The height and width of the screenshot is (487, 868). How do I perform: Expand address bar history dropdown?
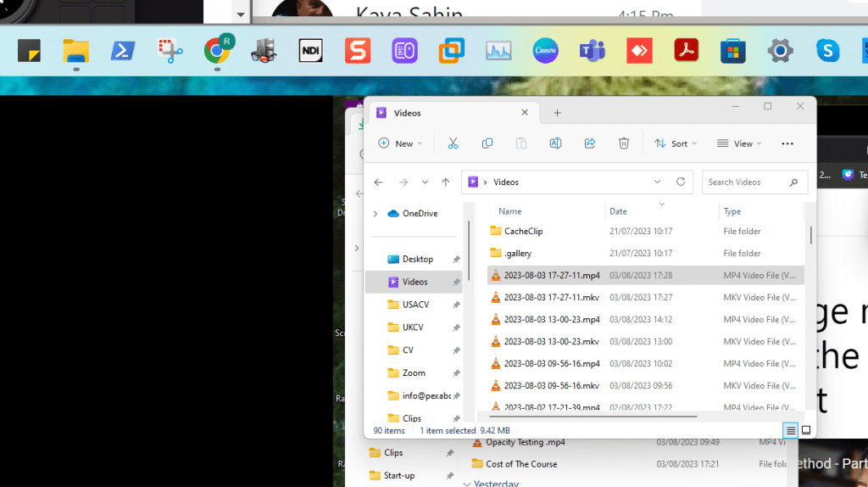657,182
